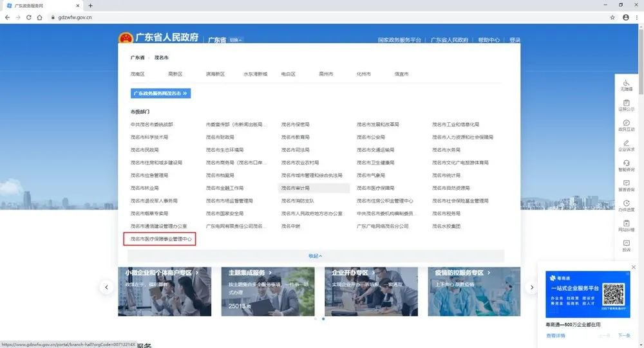Click the 无障碍 accessibility icon in sidebar
This screenshot has width=644, height=348.
pyautogui.click(x=627, y=86)
